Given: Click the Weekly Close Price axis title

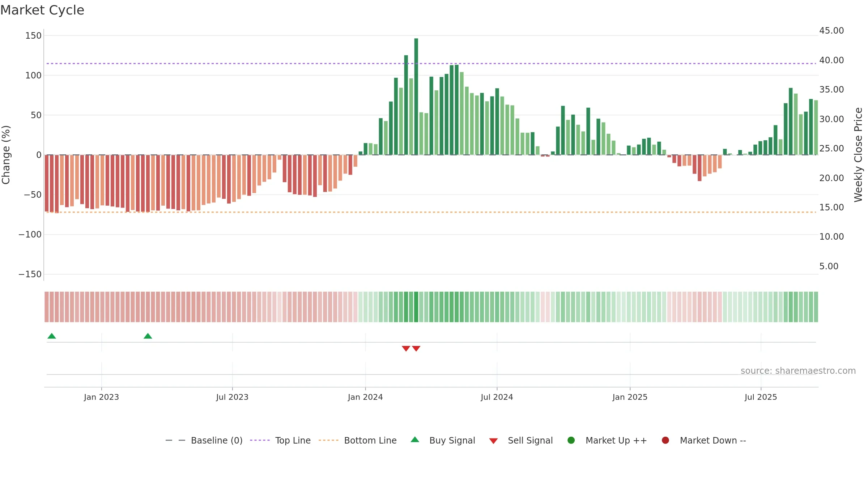Looking at the screenshot, I should 858,155.
